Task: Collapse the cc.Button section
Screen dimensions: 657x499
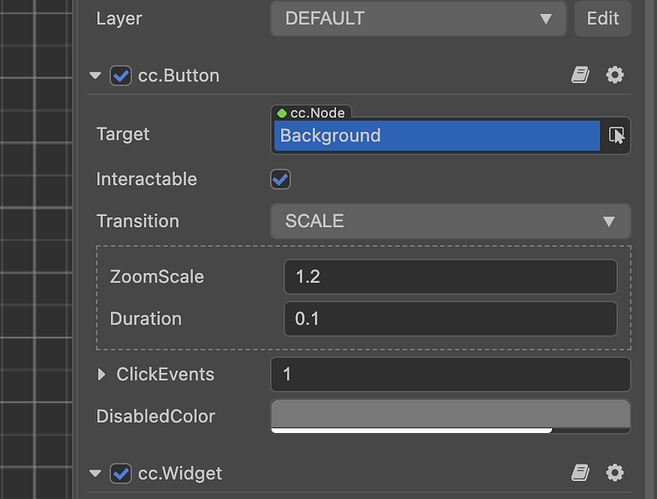Action: coord(95,75)
